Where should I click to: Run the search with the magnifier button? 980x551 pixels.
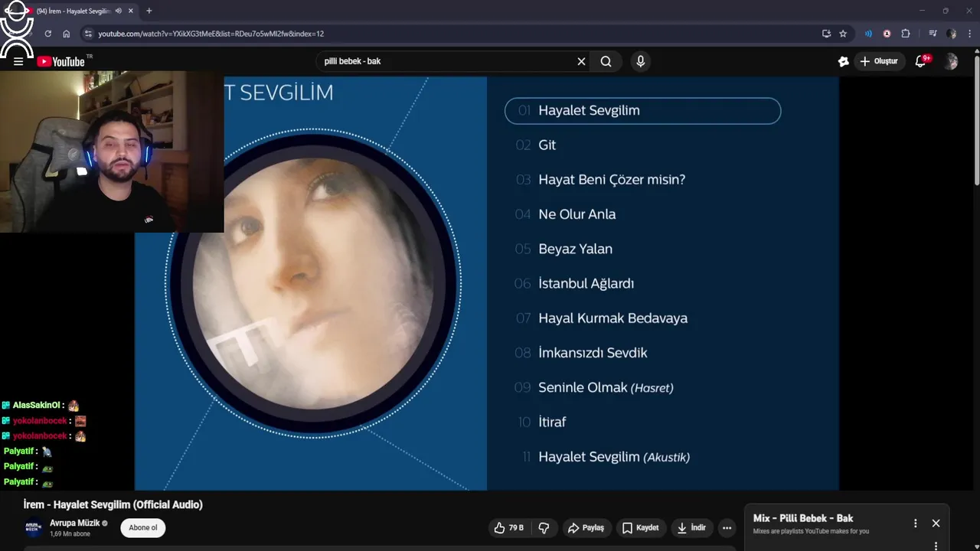606,61
